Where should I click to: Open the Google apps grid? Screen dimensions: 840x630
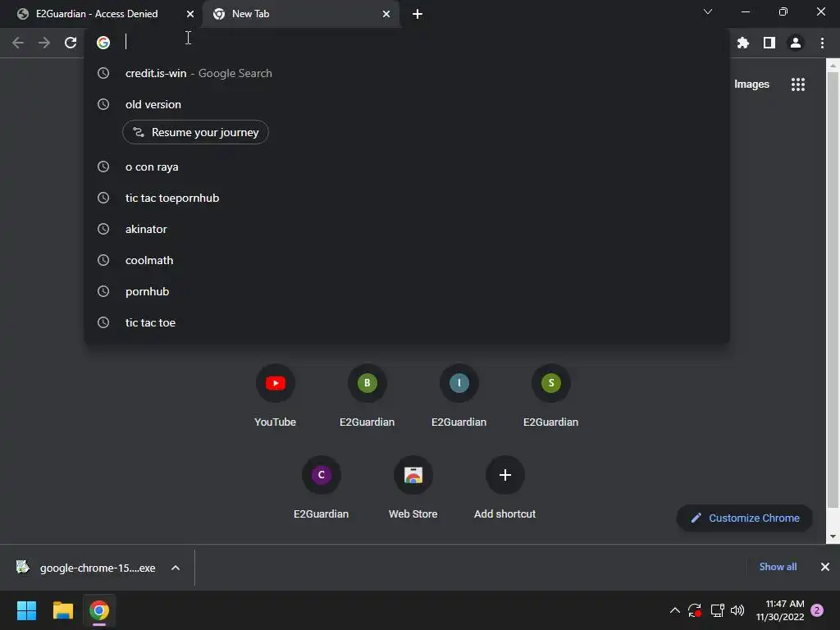tap(798, 84)
